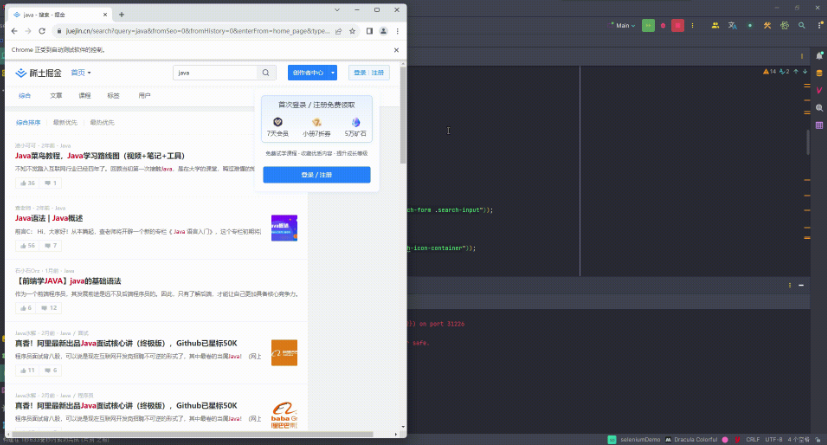Click the 稀土掘金 logo
Viewport: 827px width, 445px height.
coord(38,73)
